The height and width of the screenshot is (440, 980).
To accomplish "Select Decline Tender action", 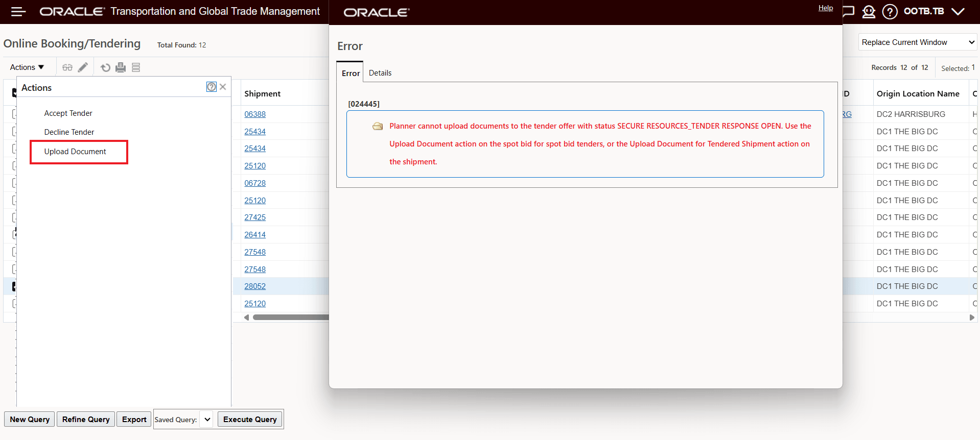I will (69, 132).
